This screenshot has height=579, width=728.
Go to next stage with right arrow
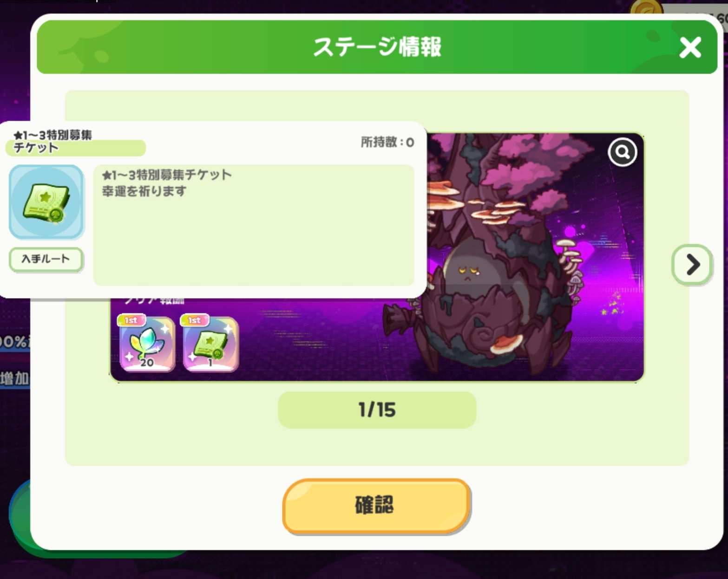coord(692,265)
